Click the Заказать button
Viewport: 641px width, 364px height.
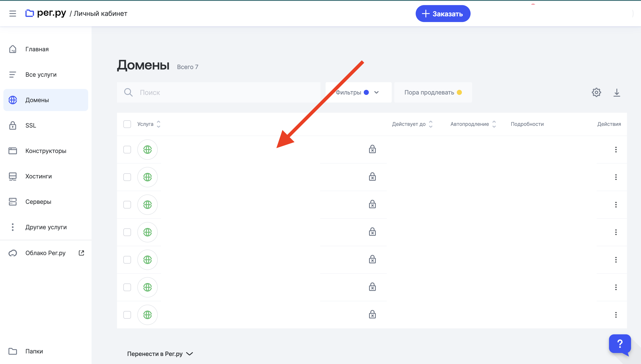pos(443,14)
